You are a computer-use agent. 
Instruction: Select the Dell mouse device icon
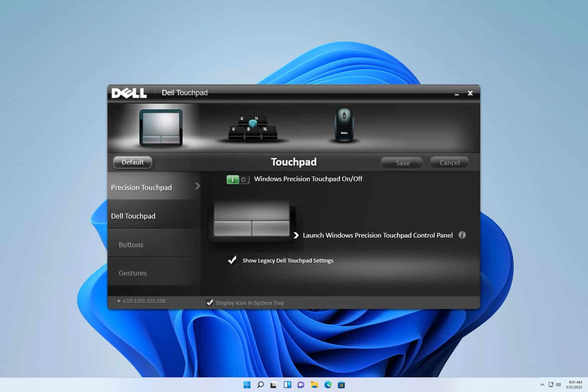344,125
